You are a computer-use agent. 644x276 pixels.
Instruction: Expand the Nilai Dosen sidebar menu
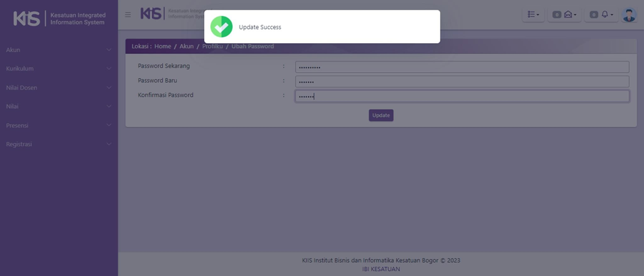[58, 87]
